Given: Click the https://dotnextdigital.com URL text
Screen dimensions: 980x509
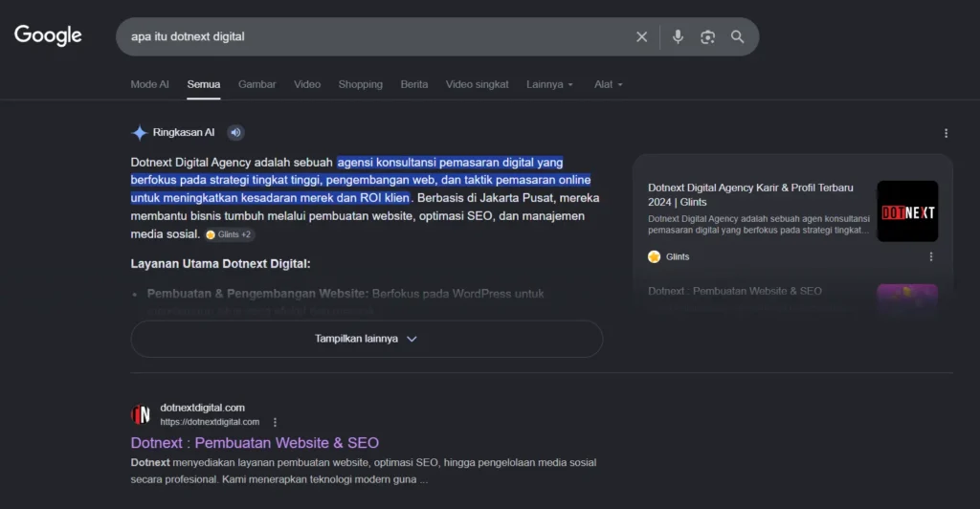Looking at the screenshot, I should coord(210,422).
